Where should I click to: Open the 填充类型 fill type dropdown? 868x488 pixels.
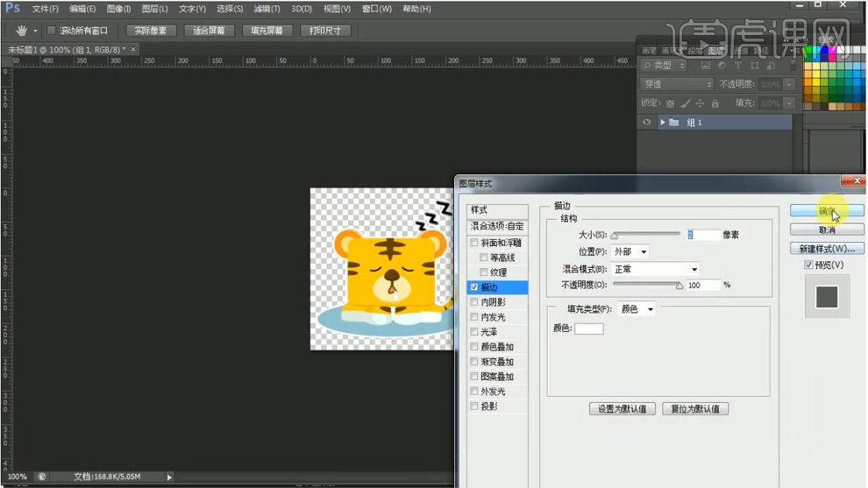[x=637, y=309]
